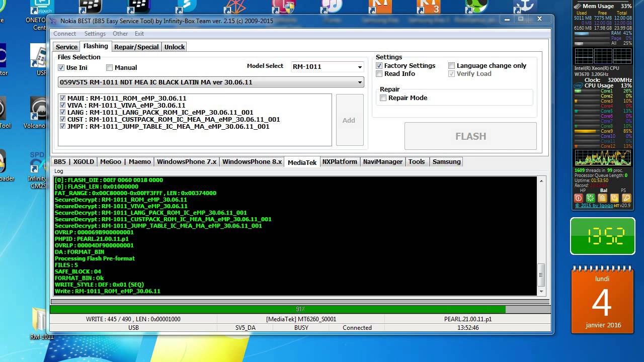This screenshot has height=362, width=644.
Task: Open the Tools tab
Action: (x=417, y=162)
